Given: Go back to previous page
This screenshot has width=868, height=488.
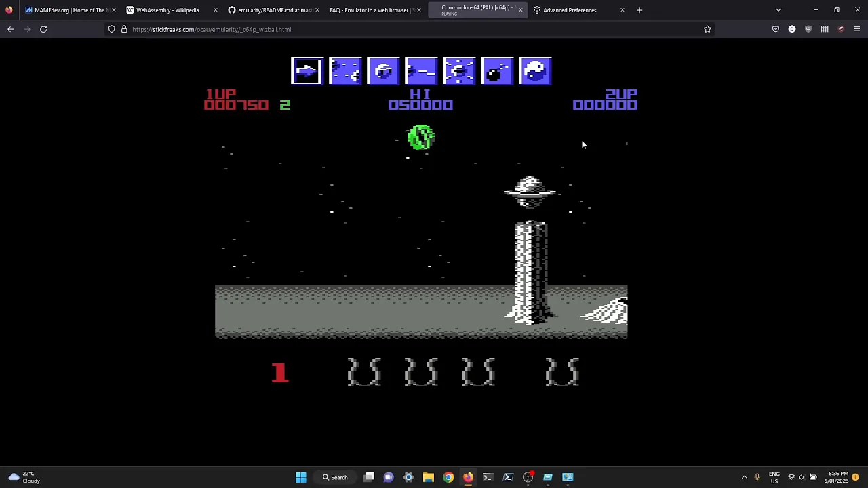Looking at the screenshot, I should coord(11,29).
